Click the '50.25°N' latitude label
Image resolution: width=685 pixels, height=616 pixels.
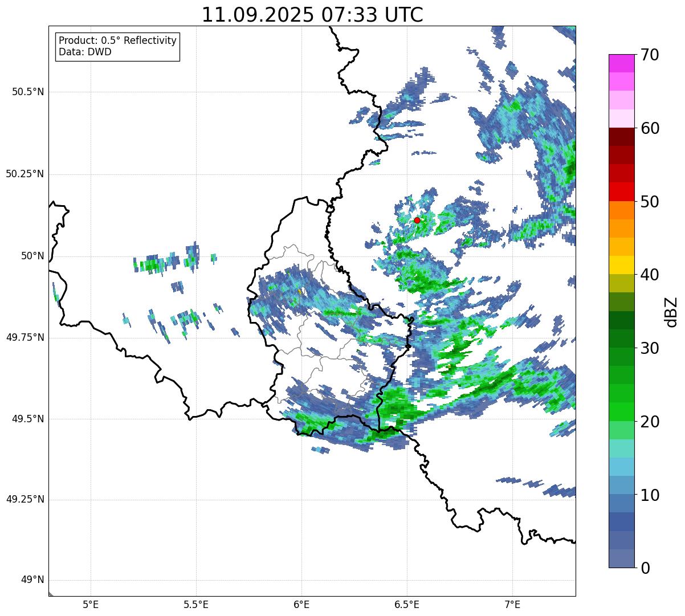[x=25, y=174]
